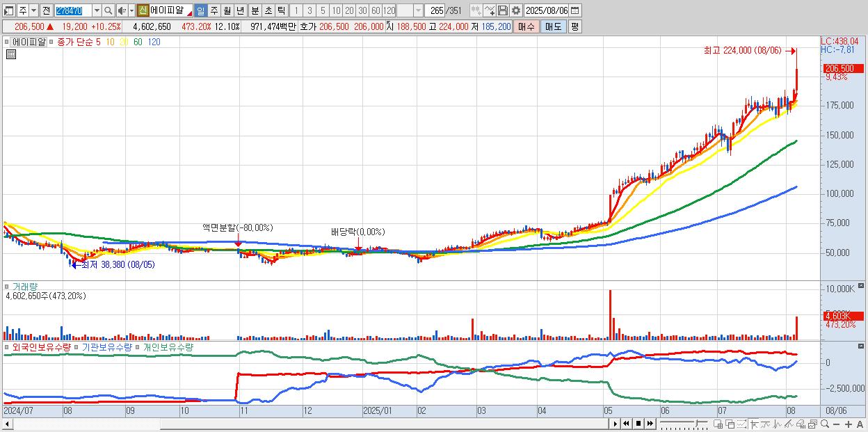Click the stock code input field 278470
This screenshot has height=432, width=868.
pyautogui.click(x=73, y=10)
